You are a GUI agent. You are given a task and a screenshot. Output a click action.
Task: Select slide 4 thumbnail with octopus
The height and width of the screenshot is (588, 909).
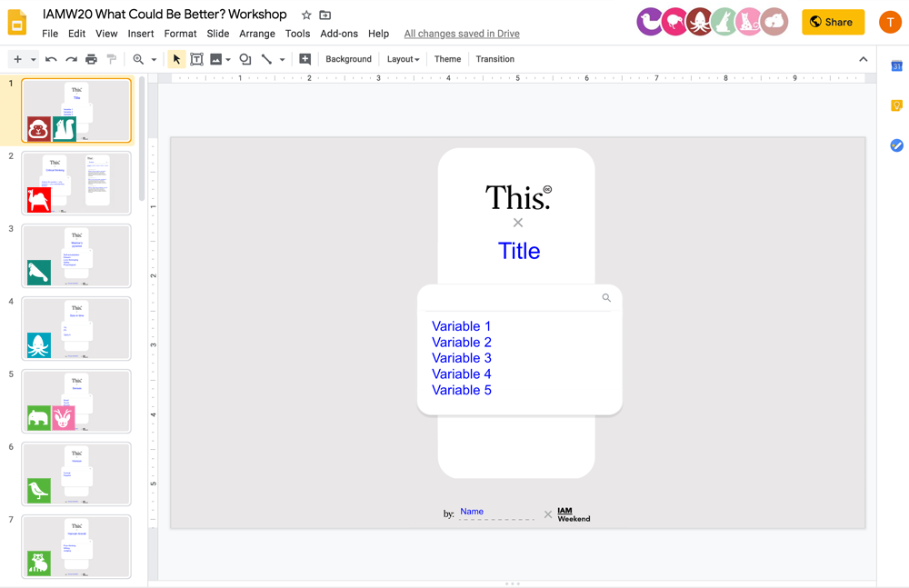click(x=76, y=328)
